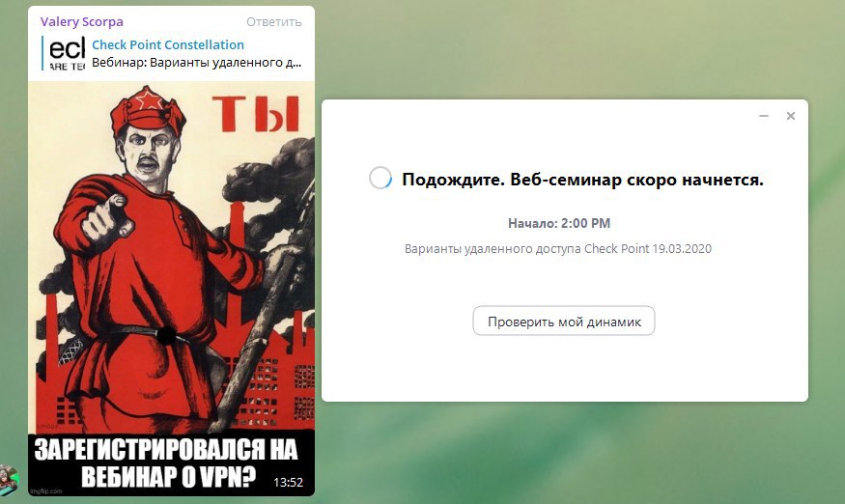Open the Soviet poster meme image
This screenshot has height=504, width=845.
[x=171, y=289]
